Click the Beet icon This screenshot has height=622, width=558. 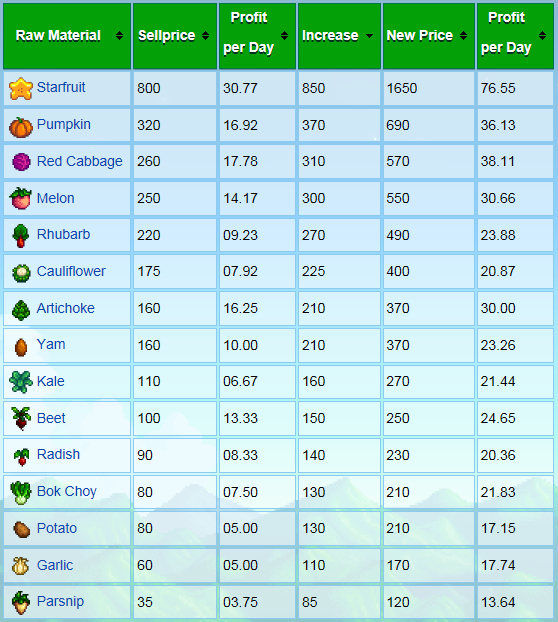click(21, 419)
